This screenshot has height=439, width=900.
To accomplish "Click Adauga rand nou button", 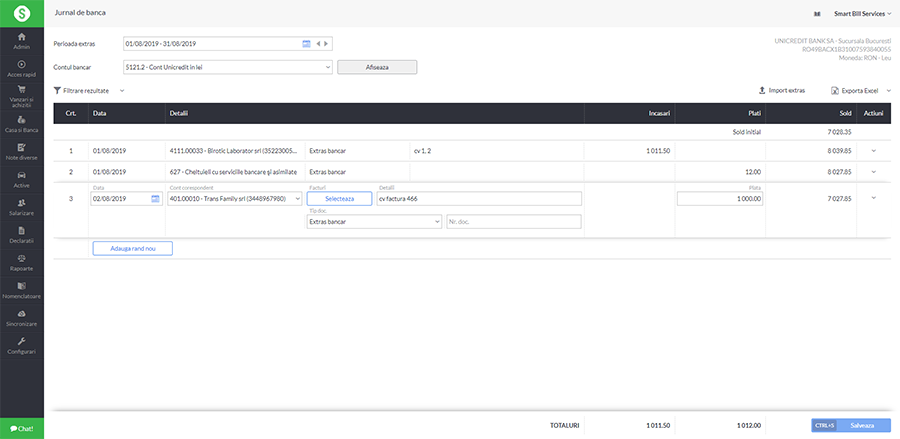I will point(132,248).
